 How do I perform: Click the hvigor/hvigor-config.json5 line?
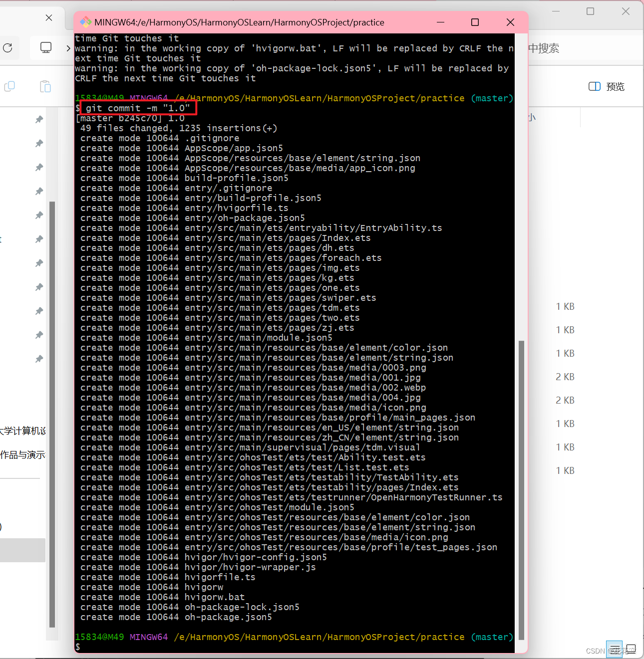204,557
